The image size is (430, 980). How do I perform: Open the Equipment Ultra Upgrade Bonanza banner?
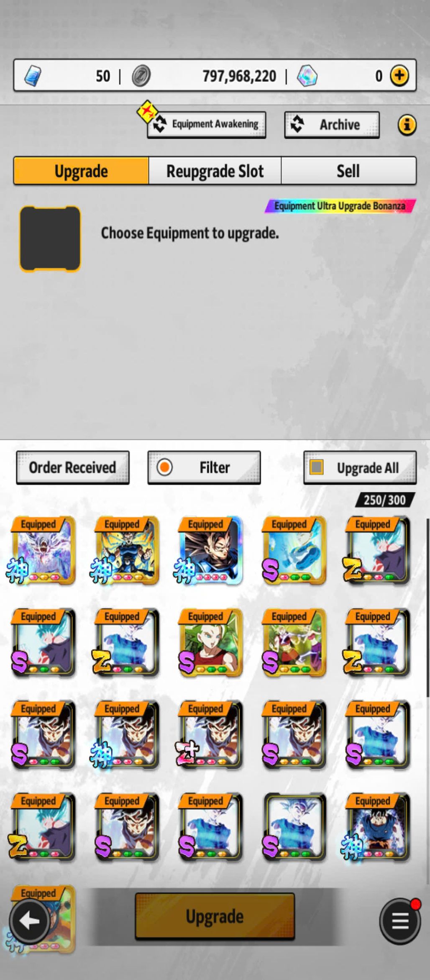[x=340, y=206]
